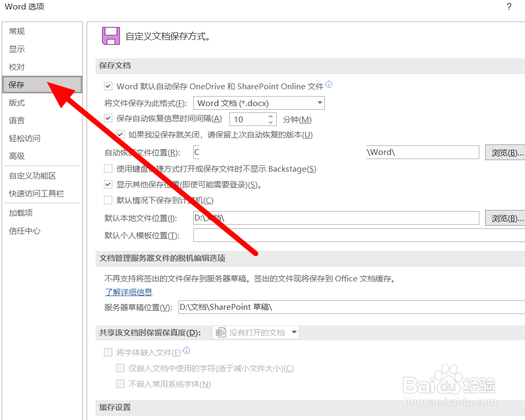This screenshot has width=525, height=420.
Task: Open 轻松访问 category
Action: (42, 138)
